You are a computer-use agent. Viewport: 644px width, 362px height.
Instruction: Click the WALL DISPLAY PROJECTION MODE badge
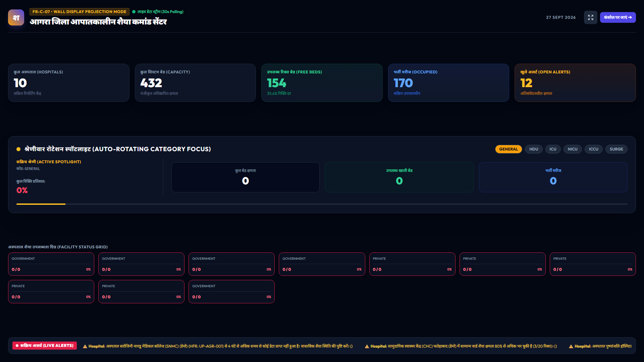[79, 12]
